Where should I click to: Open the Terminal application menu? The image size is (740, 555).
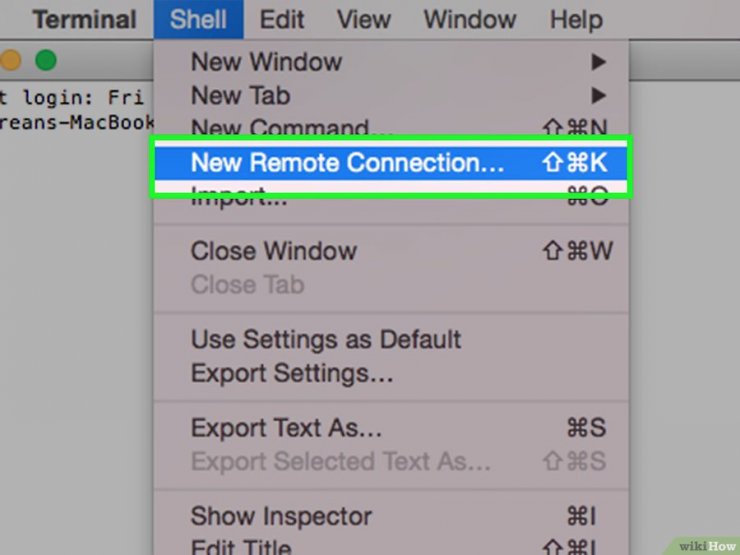(x=84, y=19)
